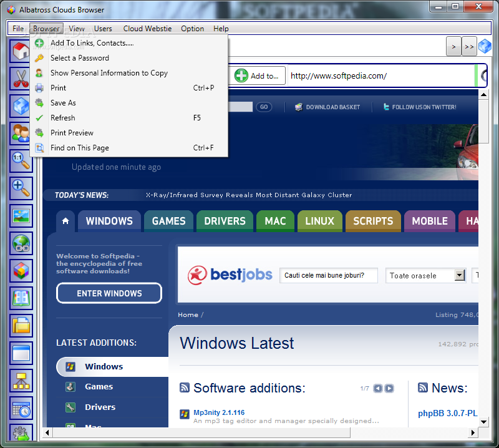Open the Mp3nity 2.1.116 link

[219, 412]
